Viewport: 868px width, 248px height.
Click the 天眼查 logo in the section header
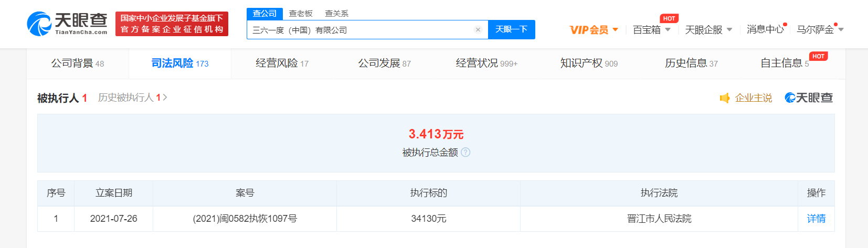click(x=809, y=98)
